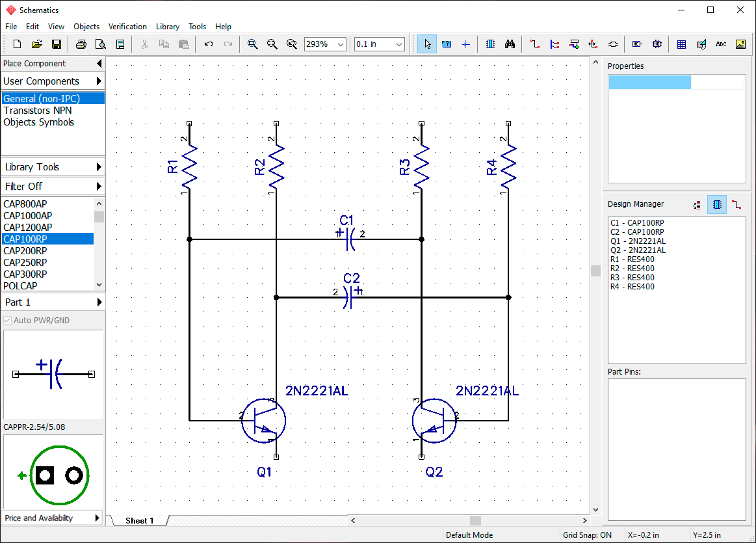This screenshot has width=756, height=543.
Task: Open find with binoculars icon
Action: pos(510,44)
